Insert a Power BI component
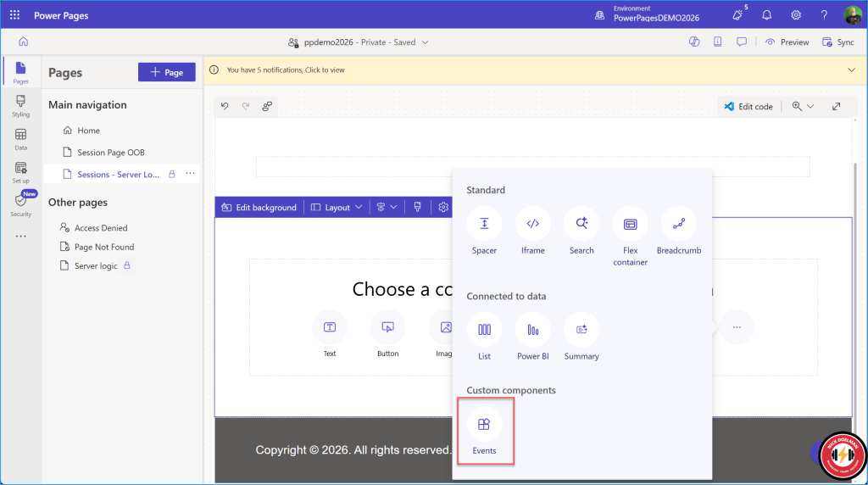The height and width of the screenshot is (485, 868). tap(532, 330)
